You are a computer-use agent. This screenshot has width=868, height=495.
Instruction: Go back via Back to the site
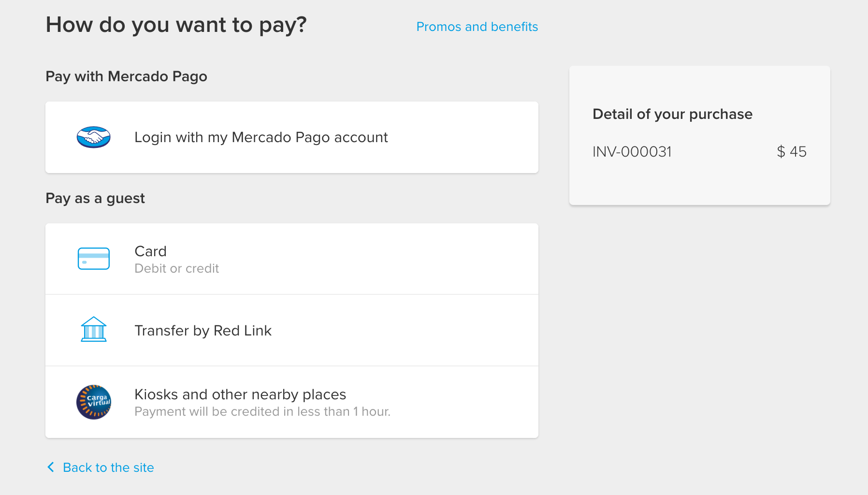tap(108, 467)
